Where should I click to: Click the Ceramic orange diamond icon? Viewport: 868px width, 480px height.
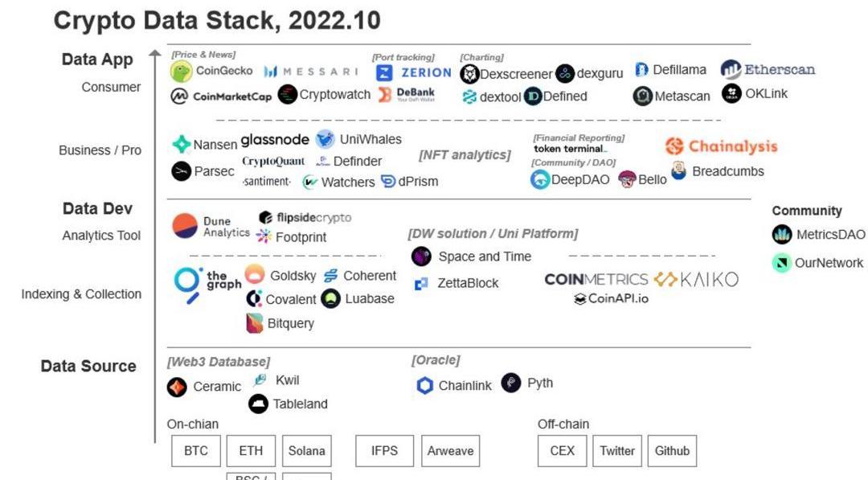pyautogui.click(x=177, y=388)
